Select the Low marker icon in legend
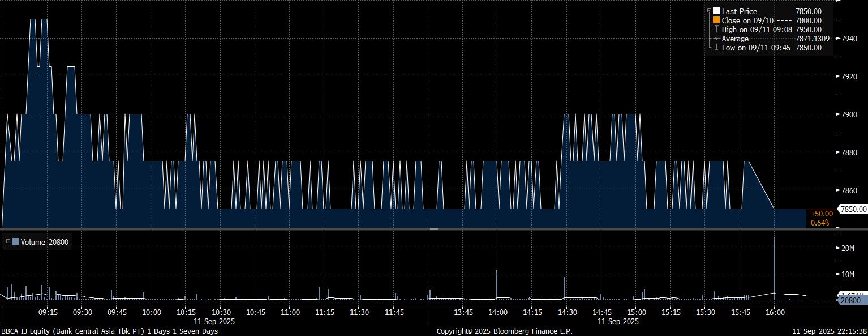 716,48
